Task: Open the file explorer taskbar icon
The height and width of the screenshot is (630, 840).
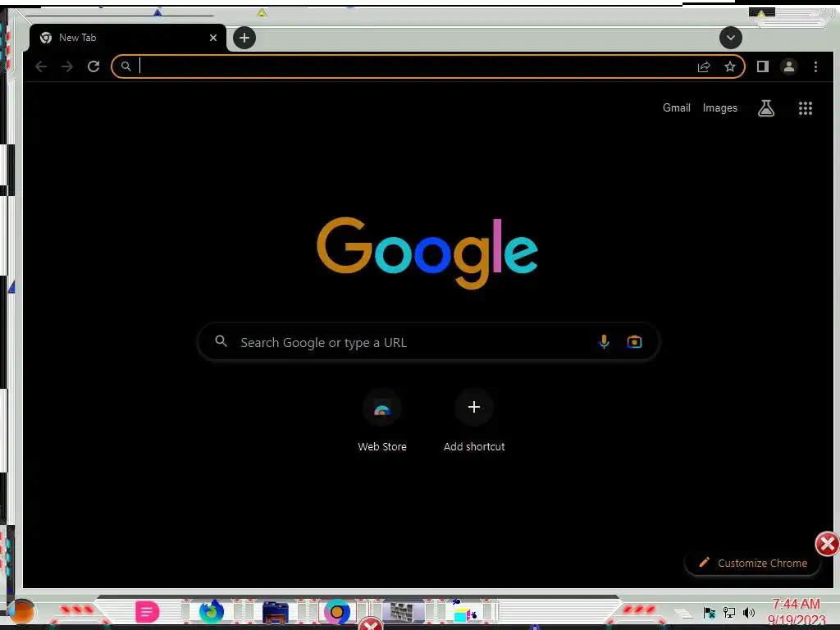Action: click(276, 612)
